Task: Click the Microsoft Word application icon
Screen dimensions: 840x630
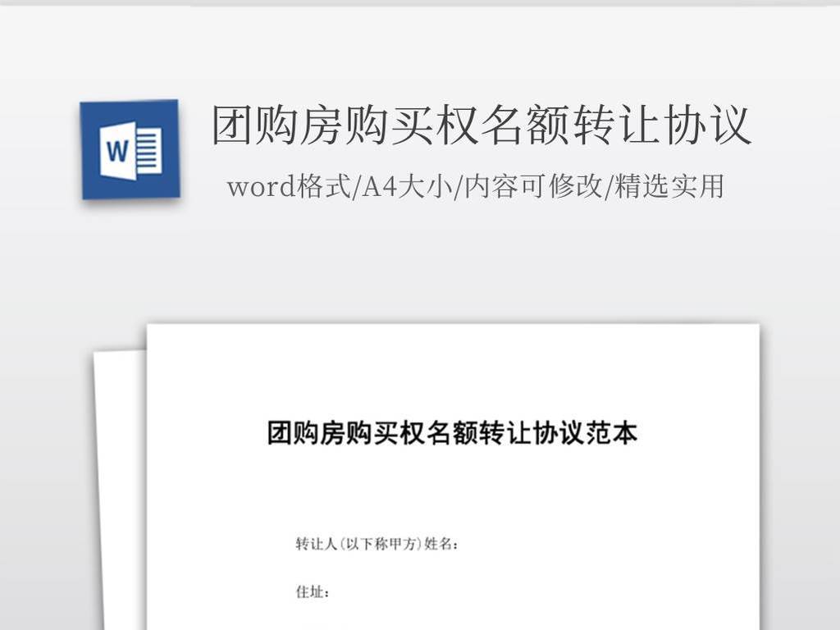Action: coord(128,149)
